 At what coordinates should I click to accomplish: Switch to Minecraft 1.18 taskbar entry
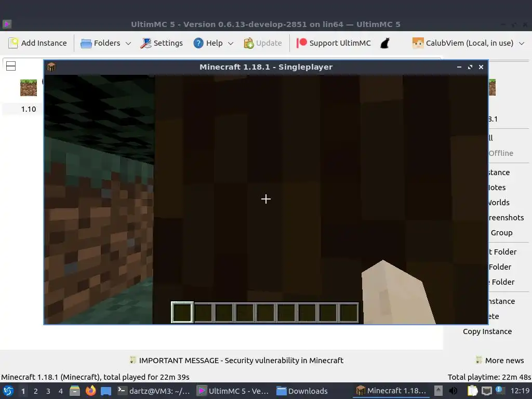[391, 391]
